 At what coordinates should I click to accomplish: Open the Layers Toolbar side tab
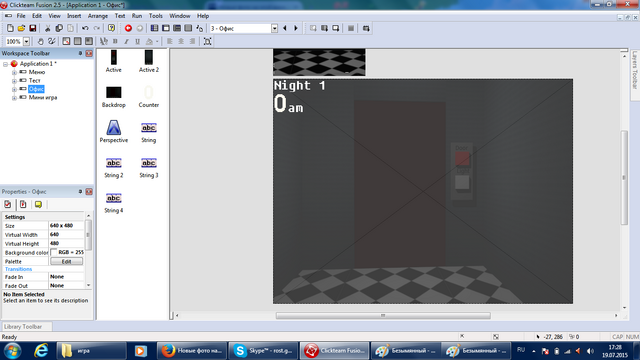click(x=635, y=70)
